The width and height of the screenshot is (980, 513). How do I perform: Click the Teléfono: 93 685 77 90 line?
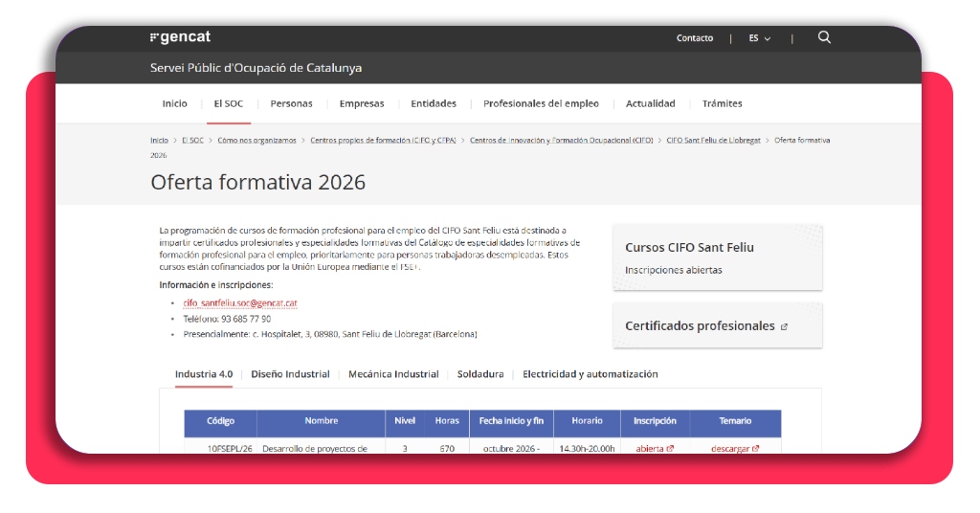(x=227, y=319)
